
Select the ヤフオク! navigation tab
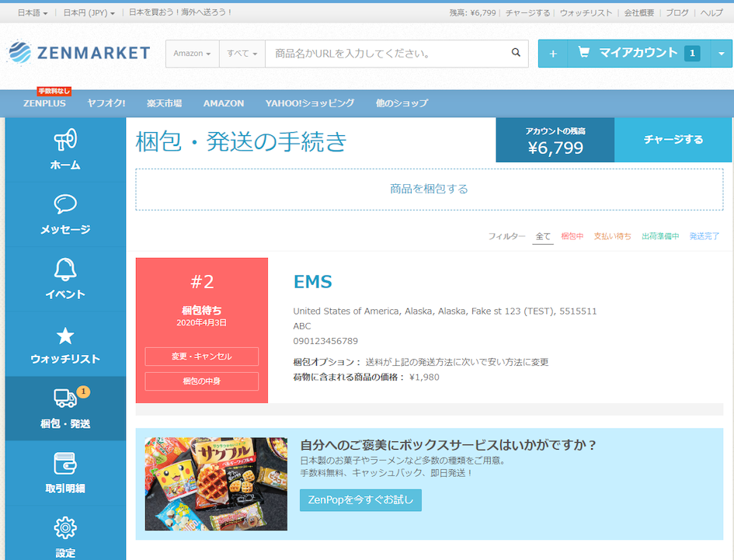pyautogui.click(x=106, y=103)
